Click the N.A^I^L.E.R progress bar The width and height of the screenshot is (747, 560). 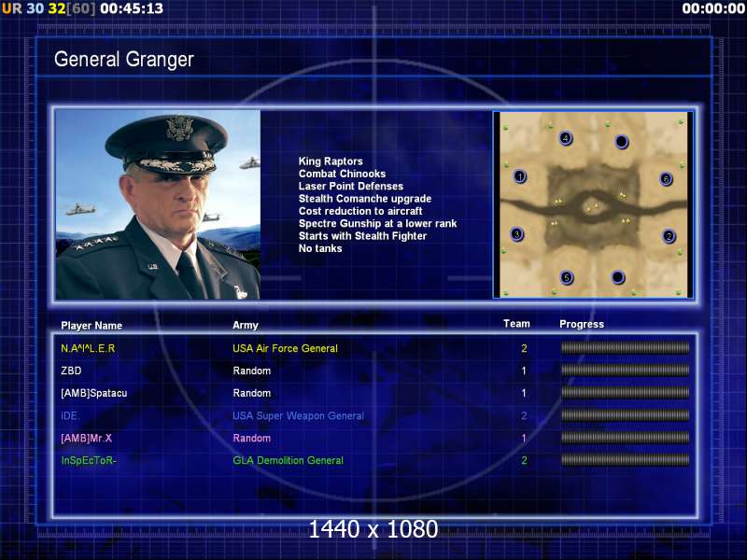(625, 348)
